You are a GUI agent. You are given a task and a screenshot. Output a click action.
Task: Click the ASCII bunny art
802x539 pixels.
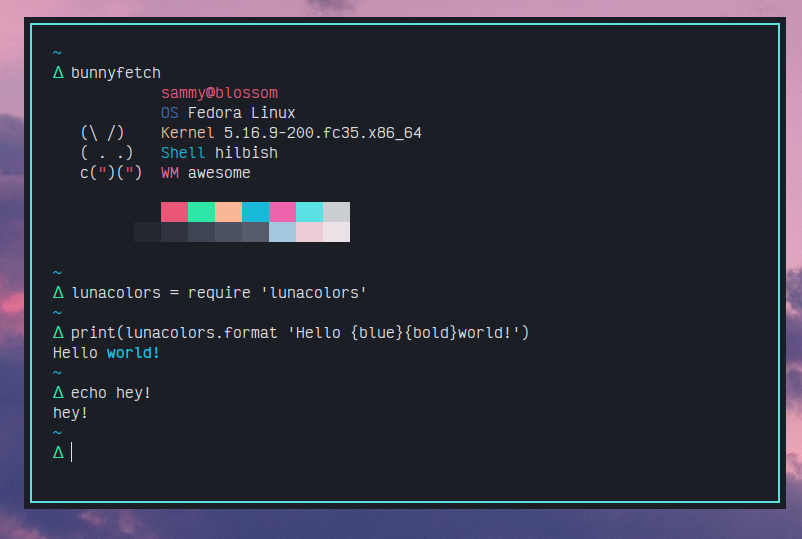pyautogui.click(x=110, y=153)
